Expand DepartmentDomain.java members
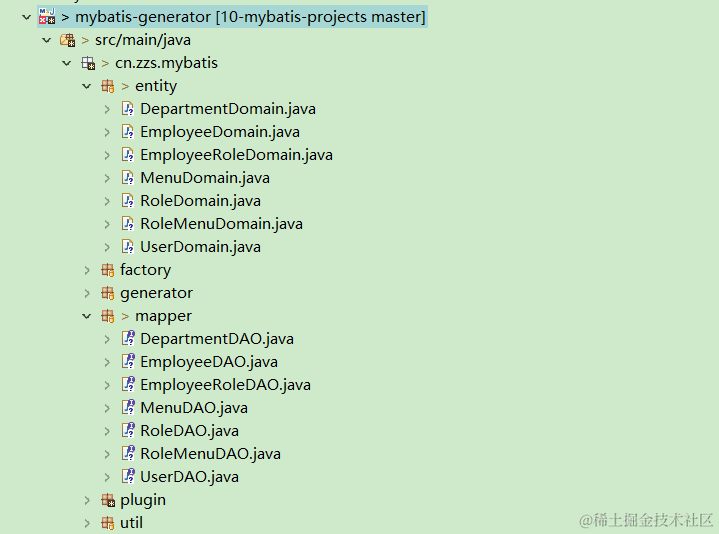This screenshot has height=534, width=719. coord(107,109)
